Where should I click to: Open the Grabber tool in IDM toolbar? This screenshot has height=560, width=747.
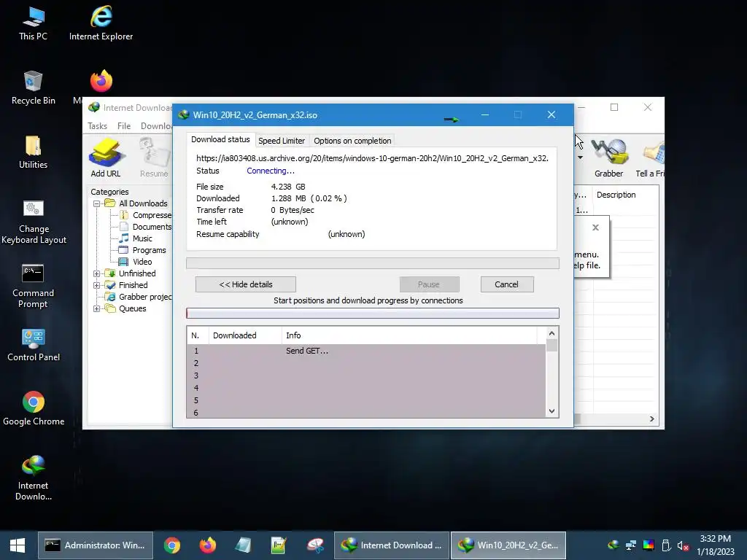[x=608, y=158]
